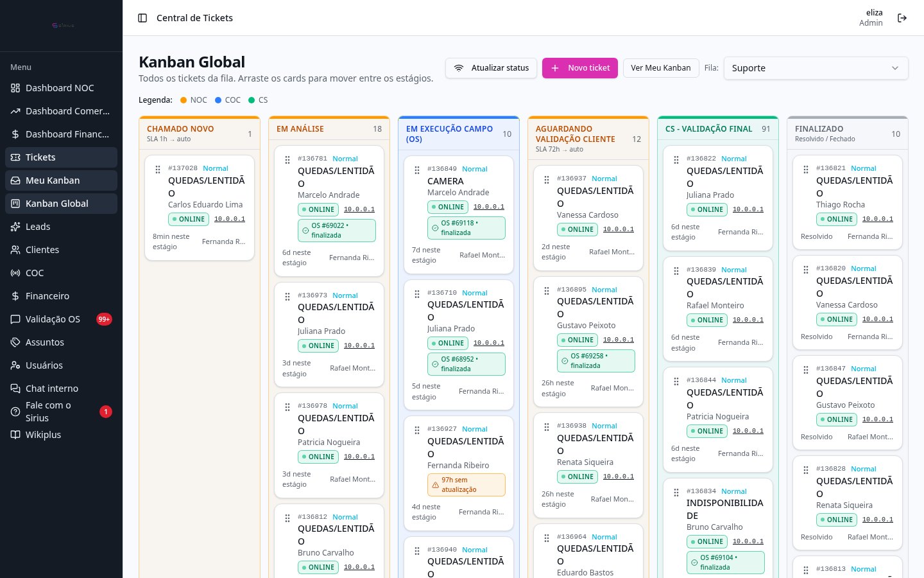The height and width of the screenshot is (578, 924).
Task: Click the logout icon next to eliza
Action: pos(902,18)
